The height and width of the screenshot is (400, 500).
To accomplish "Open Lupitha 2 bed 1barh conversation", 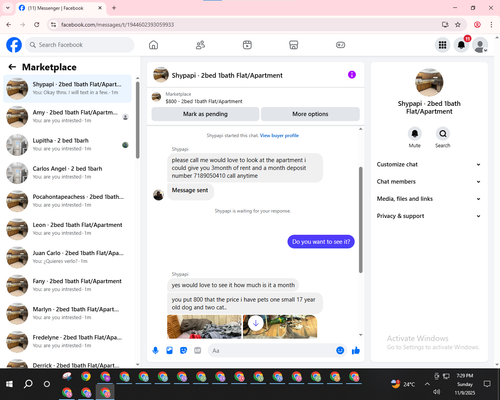I will point(68,145).
